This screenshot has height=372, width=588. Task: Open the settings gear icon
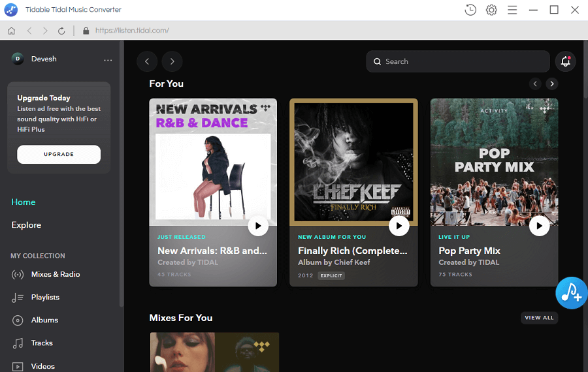pyautogui.click(x=491, y=10)
